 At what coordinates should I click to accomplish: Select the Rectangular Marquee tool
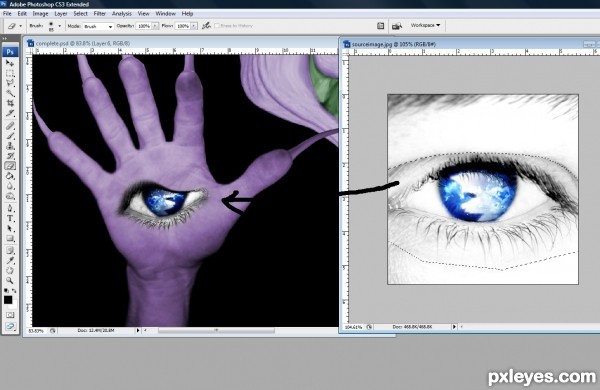(x=10, y=73)
